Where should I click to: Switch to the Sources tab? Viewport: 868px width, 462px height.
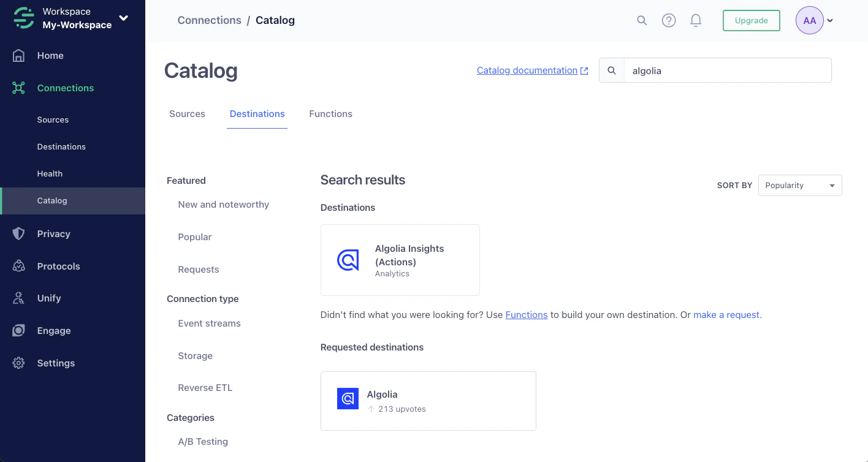pyautogui.click(x=187, y=114)
